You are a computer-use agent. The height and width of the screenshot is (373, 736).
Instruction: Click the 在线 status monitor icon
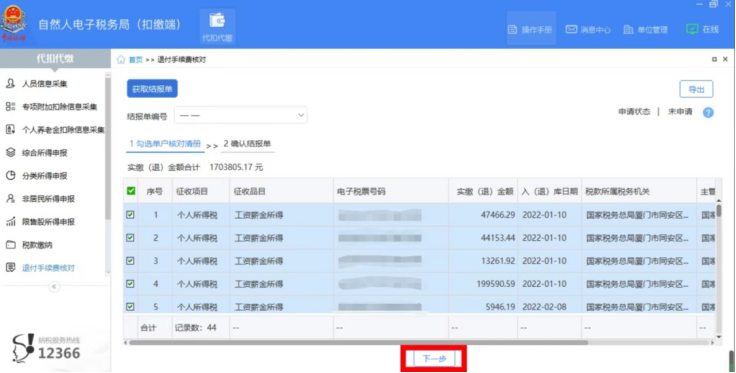pyautogui.click(x=692, y=29)
